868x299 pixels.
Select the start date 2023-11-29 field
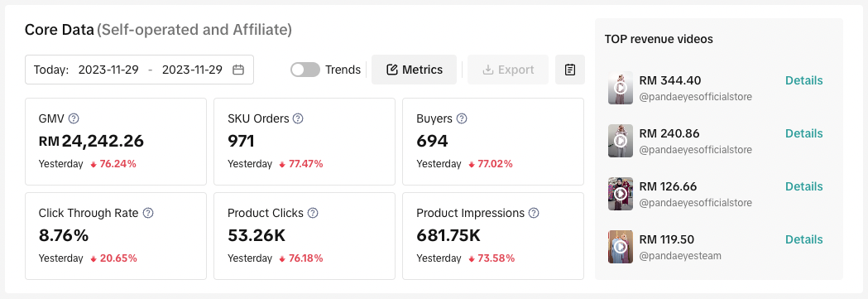(108, 70)
